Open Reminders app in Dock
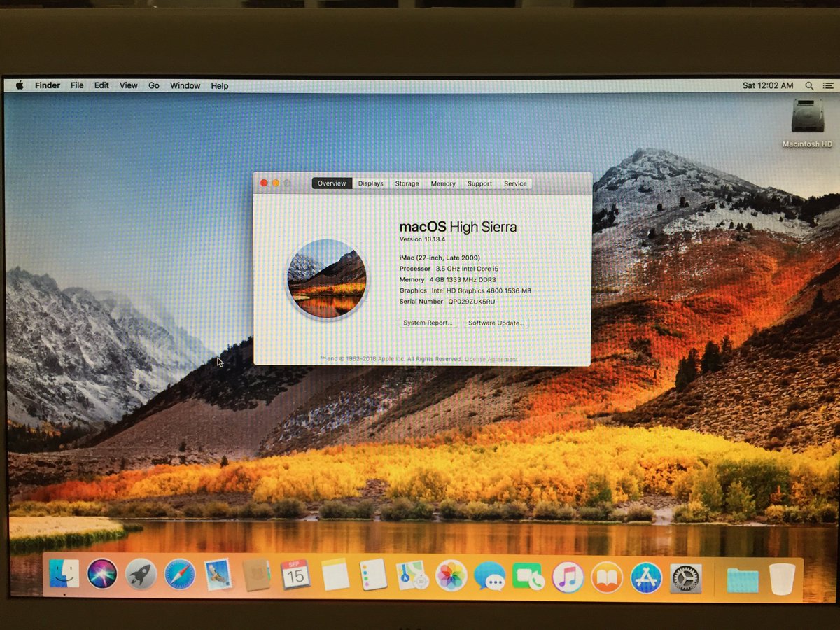The height and width of the screenshot is (630, 840). [373, 575]
